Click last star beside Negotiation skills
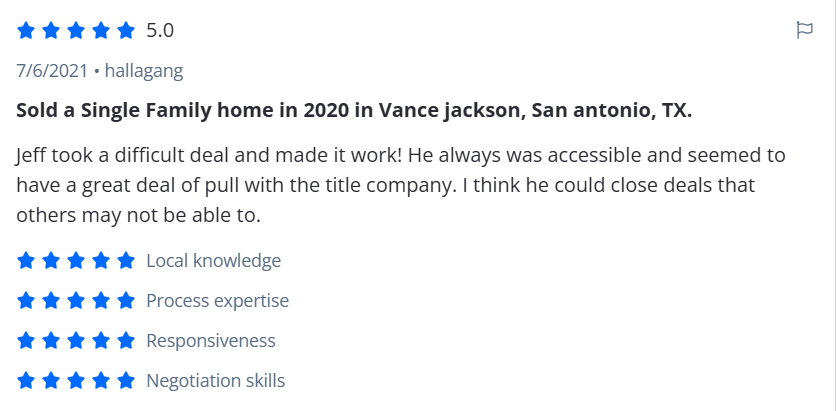The height and width of the screenshot is (411, 836). pyautogui.click(x=126, y=381)
